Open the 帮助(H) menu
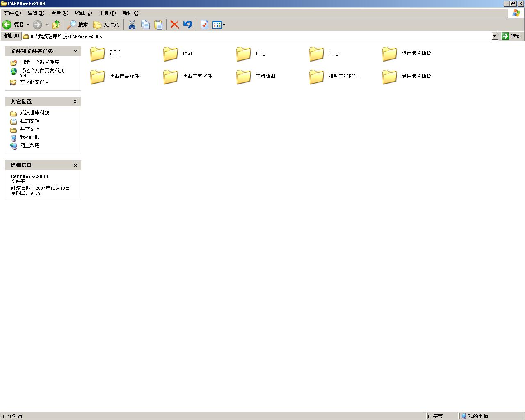The image size is (525, 420). [x=131, y=13]
